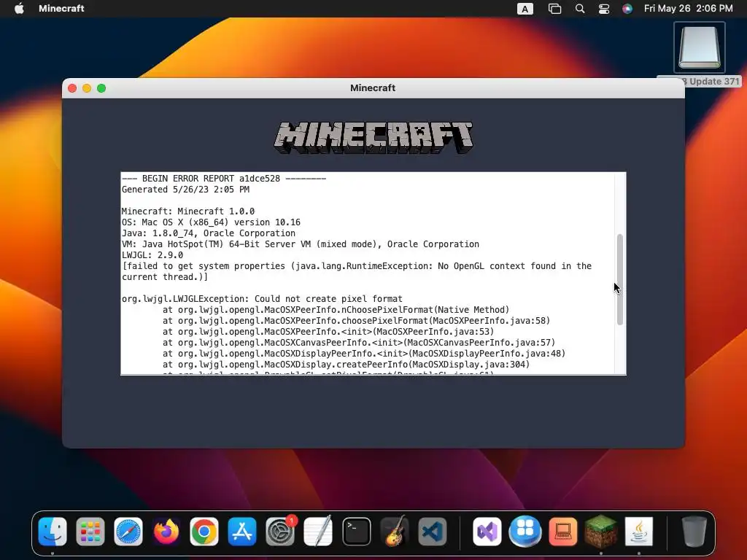Viewport: 747px width, 560px height.
Task: Click the error report vertical scrollbar thumb
Action: [620, 279]
